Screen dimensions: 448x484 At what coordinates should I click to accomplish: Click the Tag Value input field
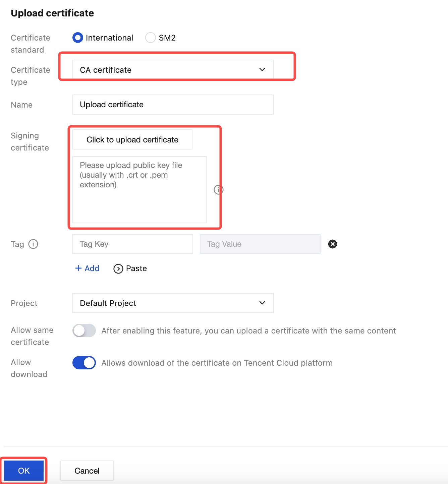pyautogui.click(x=260, y=244)
